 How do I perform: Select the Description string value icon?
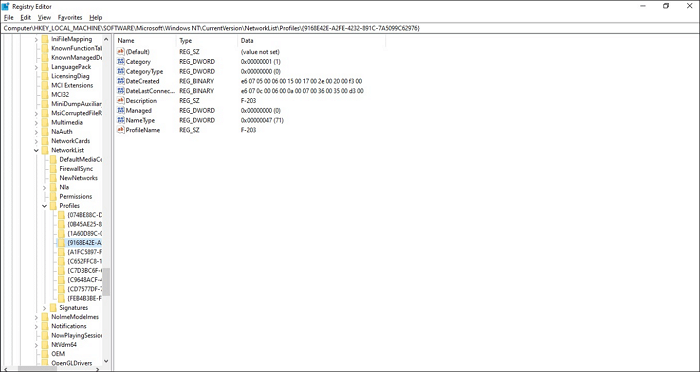pos(121,100)
